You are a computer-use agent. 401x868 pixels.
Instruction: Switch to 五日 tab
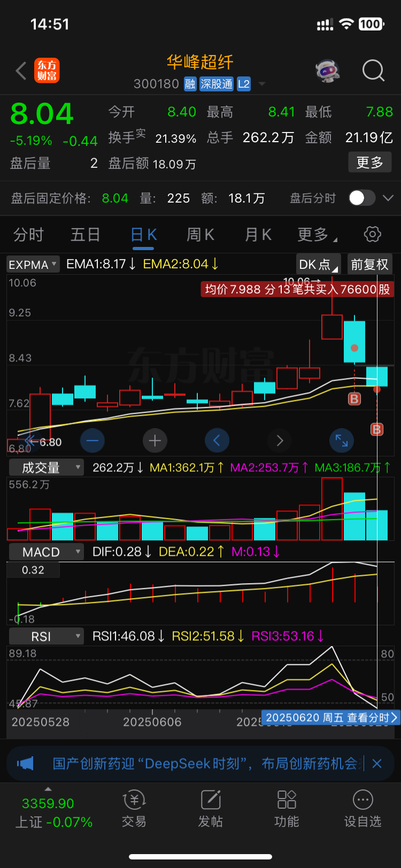coord(86,234)
